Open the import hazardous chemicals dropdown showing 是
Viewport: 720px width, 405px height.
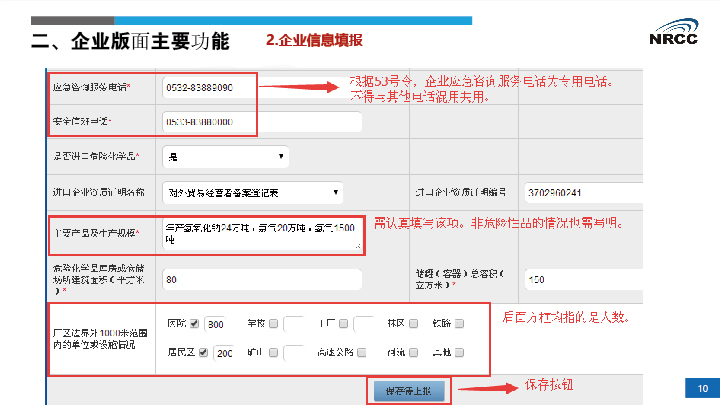225,157
